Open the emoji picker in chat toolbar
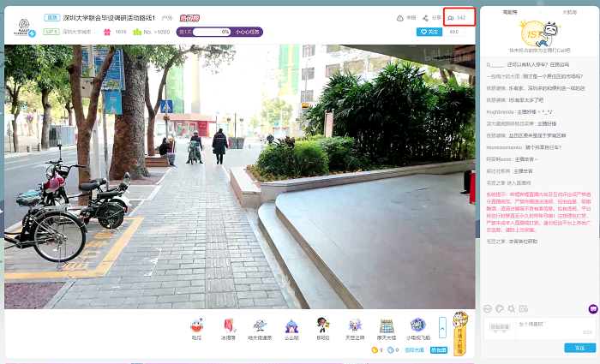The width and height of the screenshot is (600, 364). [x=489, y=308]
